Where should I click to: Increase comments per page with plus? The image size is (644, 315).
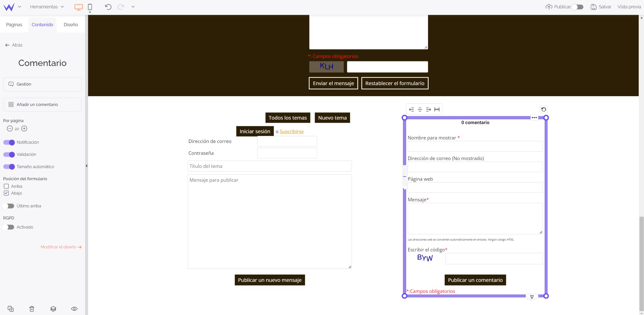tap(24, 129)
